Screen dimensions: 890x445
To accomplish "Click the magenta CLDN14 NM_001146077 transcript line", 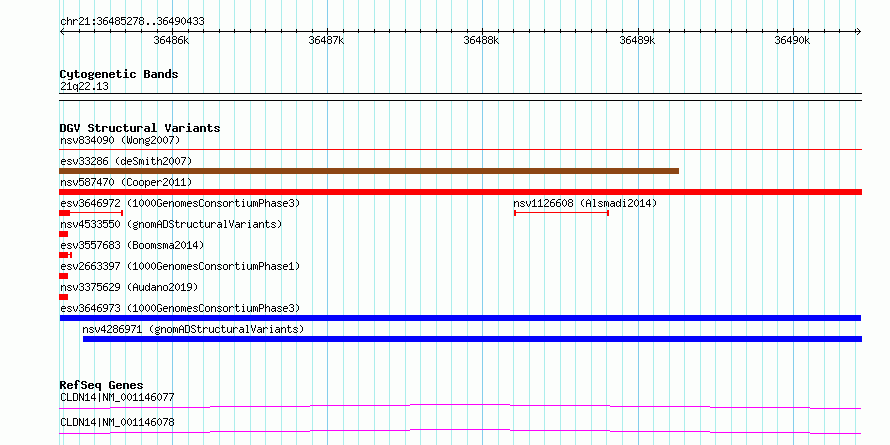I will tap(460, 406).
